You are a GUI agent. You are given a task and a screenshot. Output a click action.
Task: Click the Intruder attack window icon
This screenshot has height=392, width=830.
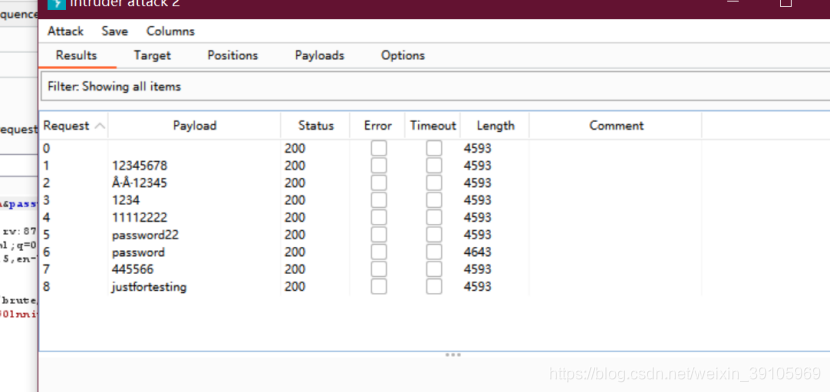click(57, 4)
